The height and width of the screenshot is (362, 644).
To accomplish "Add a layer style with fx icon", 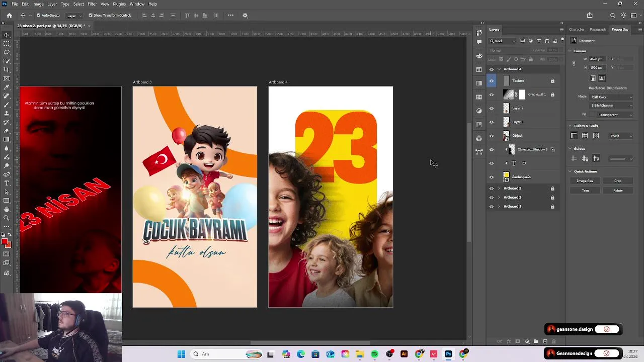I will click(x=509, y=341).
